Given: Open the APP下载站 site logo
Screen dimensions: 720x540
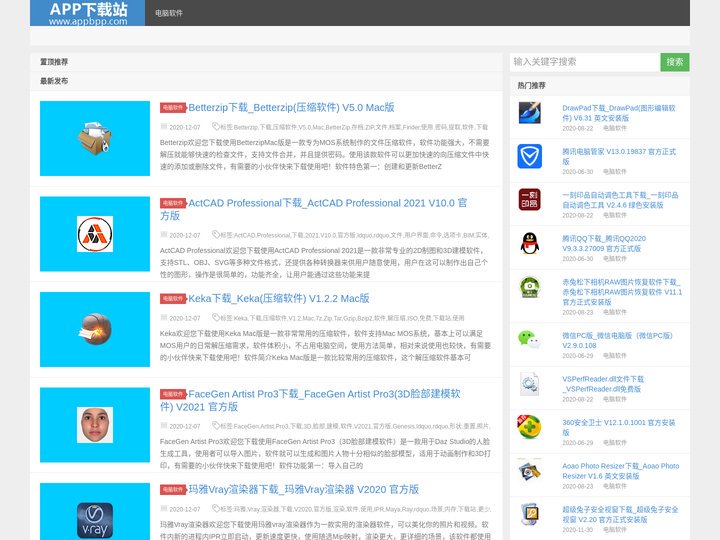Looking at the screenshot, I should (88, 13).
